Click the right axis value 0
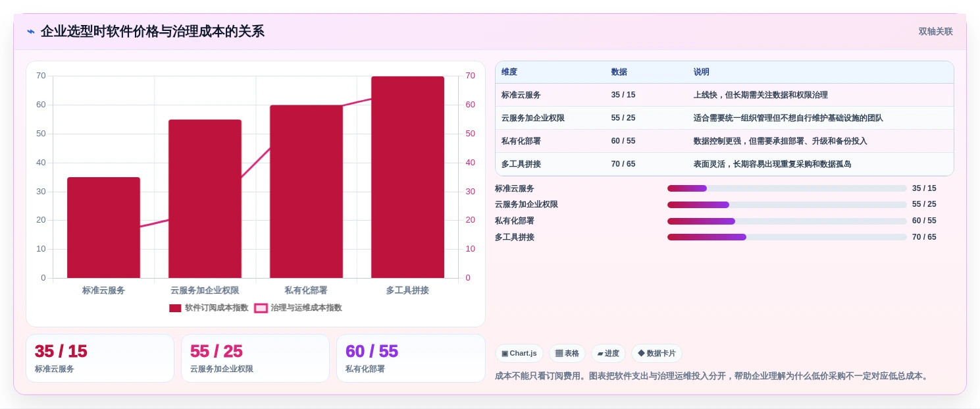The width and height of the screenshot is (980, 409). pyautogui.click(x=468, y=278)
